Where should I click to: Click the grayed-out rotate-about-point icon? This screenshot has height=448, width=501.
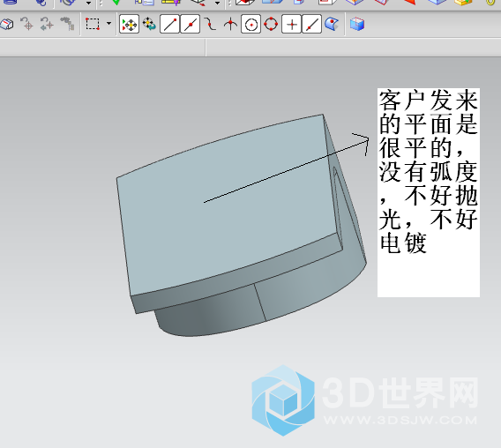(26, 24)
